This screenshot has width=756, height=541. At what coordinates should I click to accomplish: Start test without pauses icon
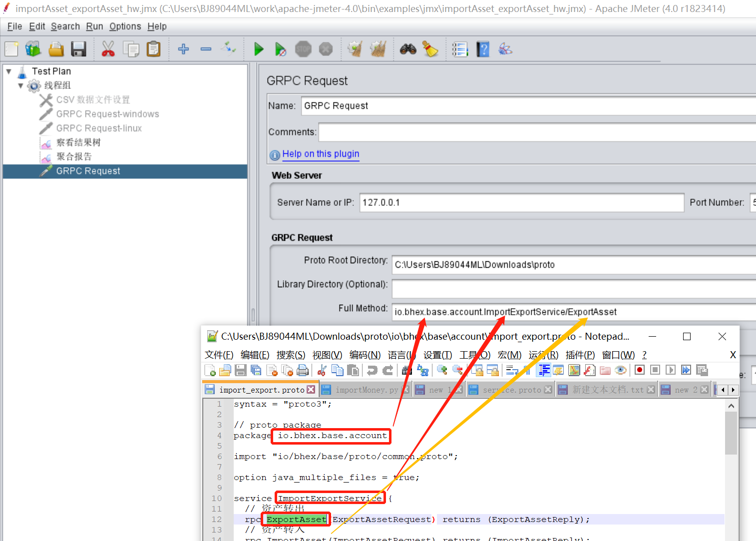[281, 49]
